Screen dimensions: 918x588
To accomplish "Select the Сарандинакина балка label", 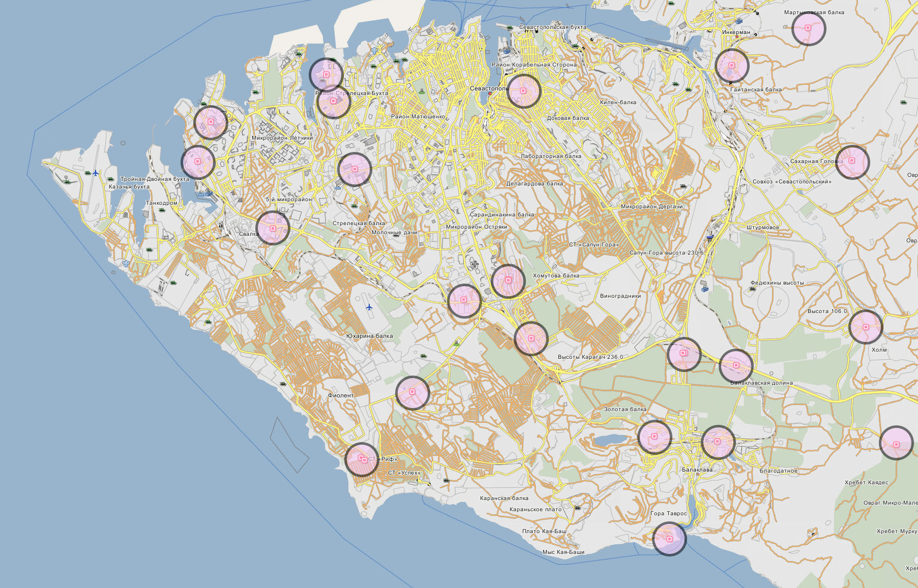I will [501, 214].
